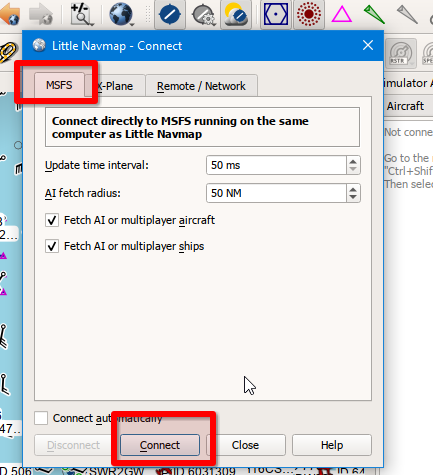Click the yellow chain link toolbar icon
The height and width of the screenshot is (475, 433).
click(7, 53)
